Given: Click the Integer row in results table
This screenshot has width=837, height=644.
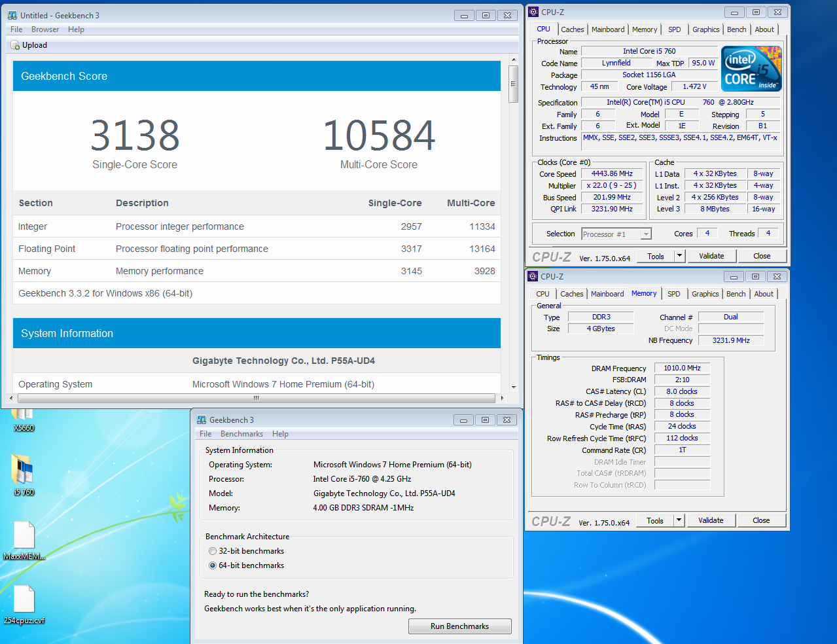Looking at the screenshot, I should pos(257,226).
